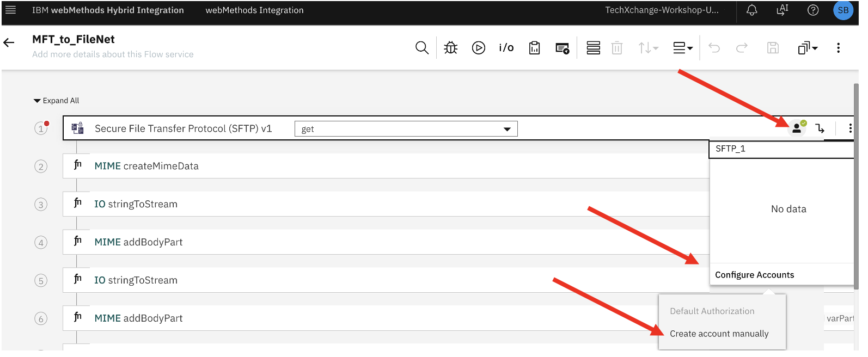Open the move step up/down dropdown
This screenshot has height=357, width=868.
(x=648, y=48)
